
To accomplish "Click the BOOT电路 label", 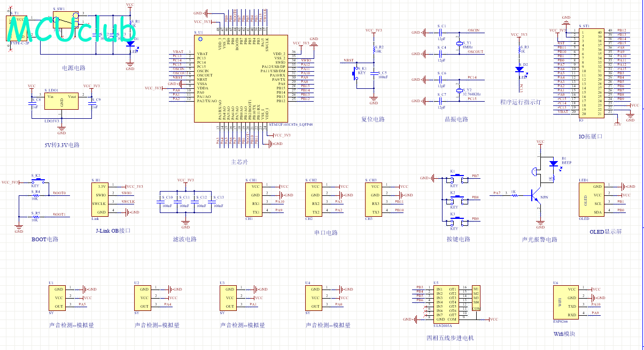I will click(x=45, y=239).
